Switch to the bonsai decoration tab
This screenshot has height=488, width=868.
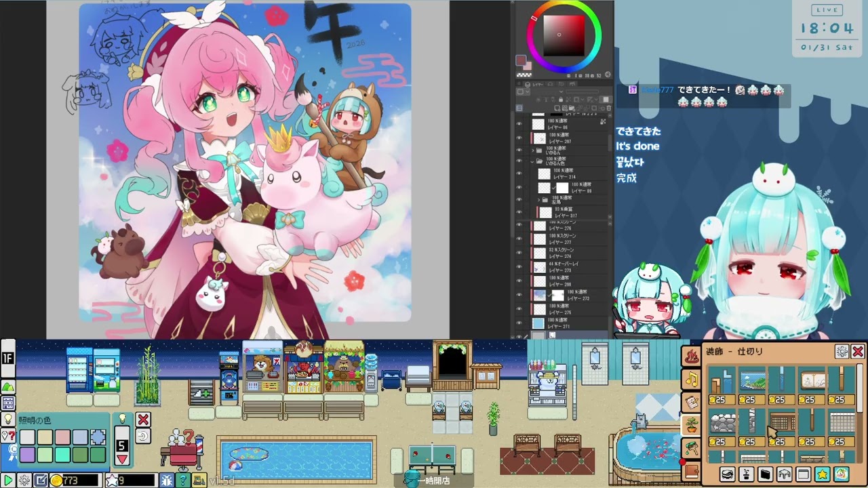point(692,426)
